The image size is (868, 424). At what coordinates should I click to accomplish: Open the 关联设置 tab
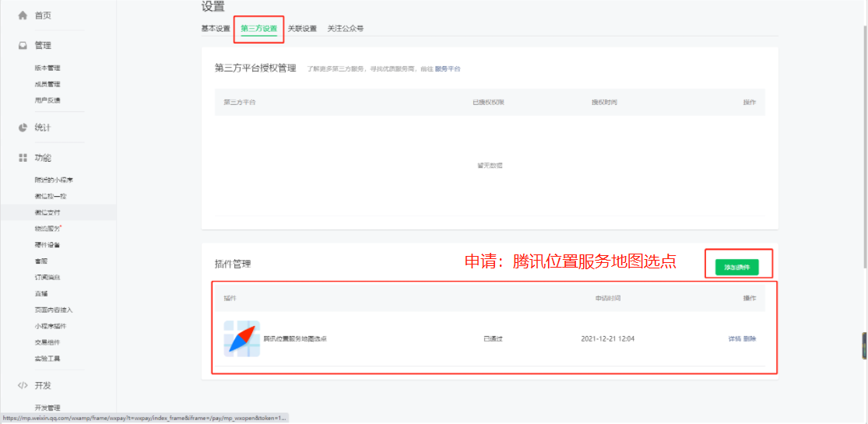click(302, 29)
